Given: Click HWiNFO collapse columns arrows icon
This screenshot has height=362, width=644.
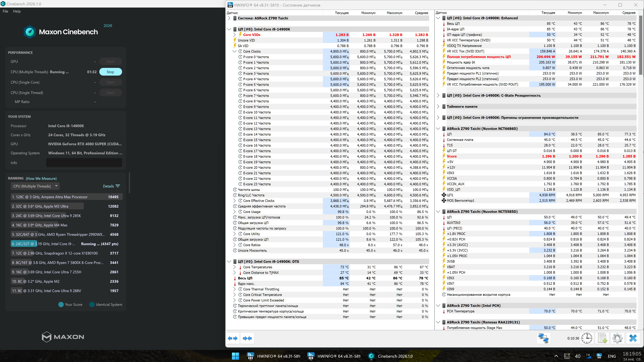Looking at the screenshot, I should (247, 338).
